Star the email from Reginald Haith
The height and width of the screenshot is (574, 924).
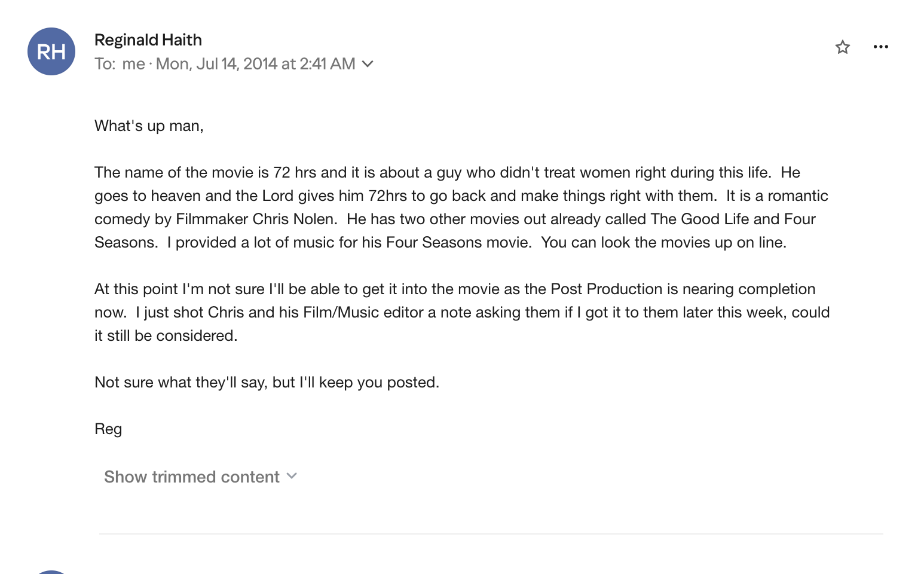(x=843, y=47)
